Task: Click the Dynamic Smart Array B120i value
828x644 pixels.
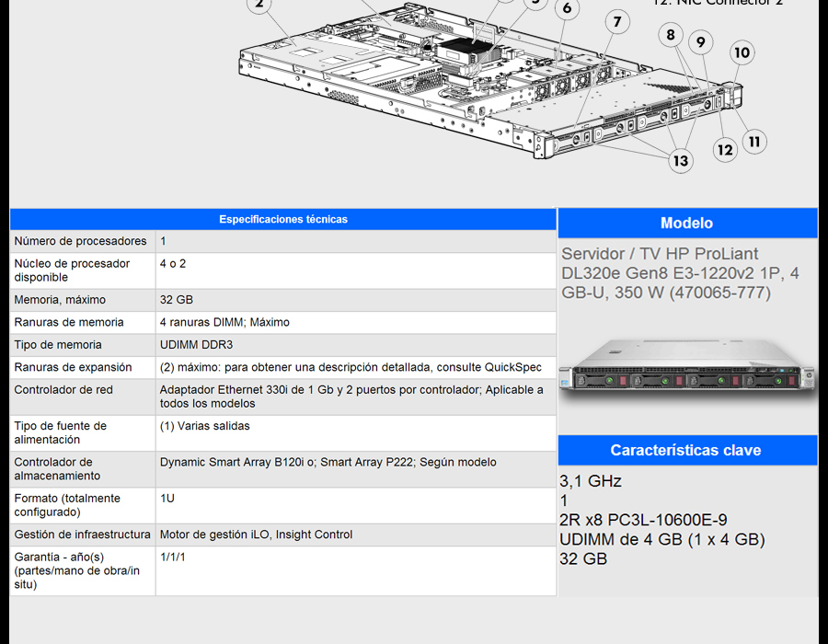Action: coord(328,463)
